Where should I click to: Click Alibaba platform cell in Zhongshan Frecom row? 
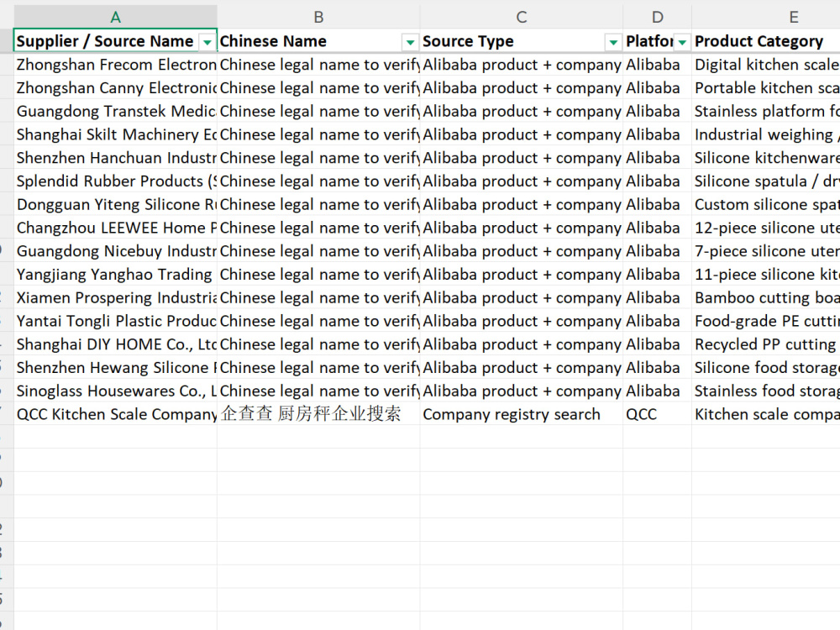click(658, 65)
